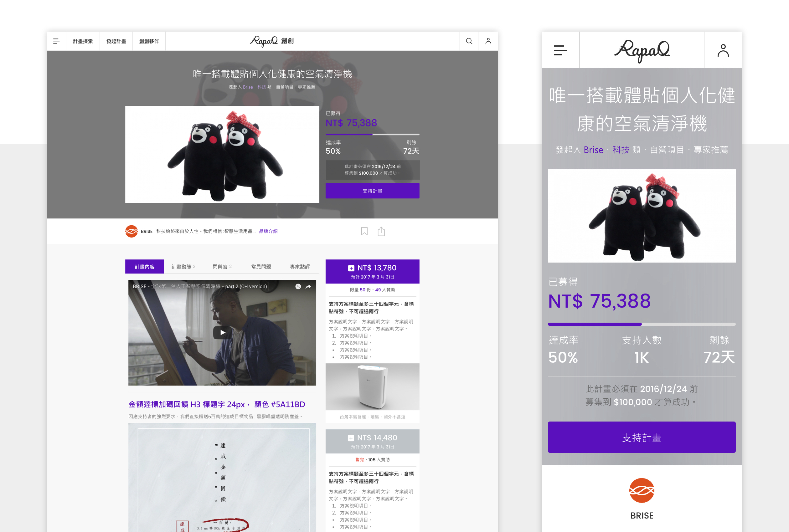The image size is (789, 532).
Task: Open 創創夥伴 in the top navigation
Action: [x=149, y=41]
